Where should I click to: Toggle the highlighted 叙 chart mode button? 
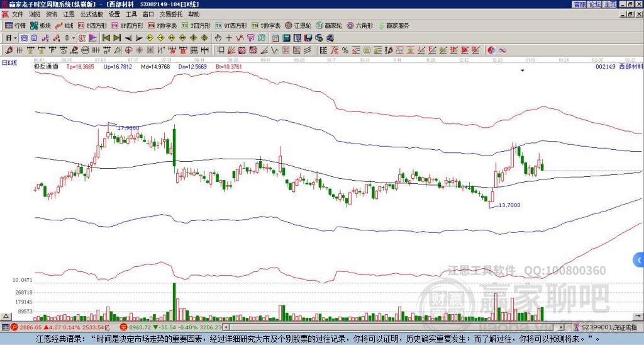point(82,38)
